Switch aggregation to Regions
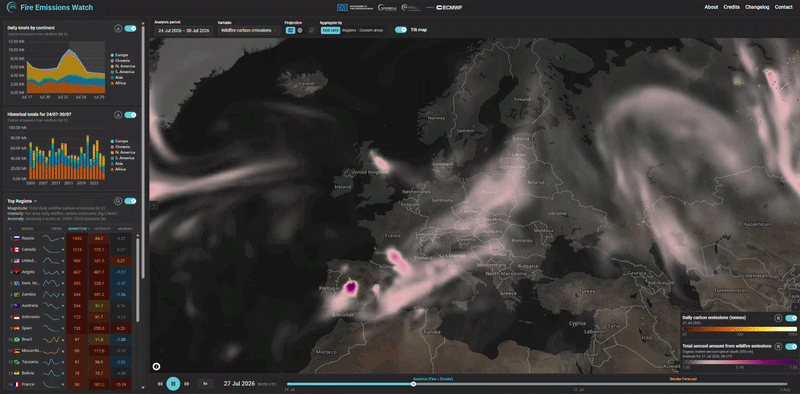The width and height of the screenshot is (800, 394). [x=349, y=30]
